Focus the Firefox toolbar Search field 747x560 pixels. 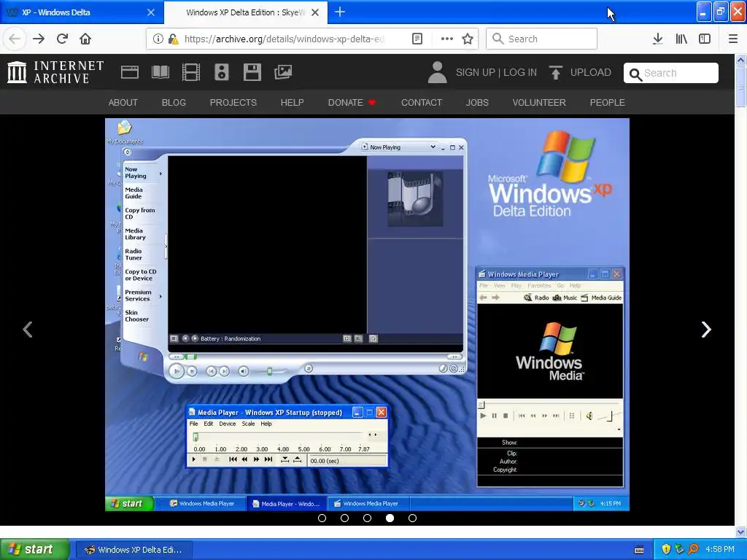(x=541, y=39)
